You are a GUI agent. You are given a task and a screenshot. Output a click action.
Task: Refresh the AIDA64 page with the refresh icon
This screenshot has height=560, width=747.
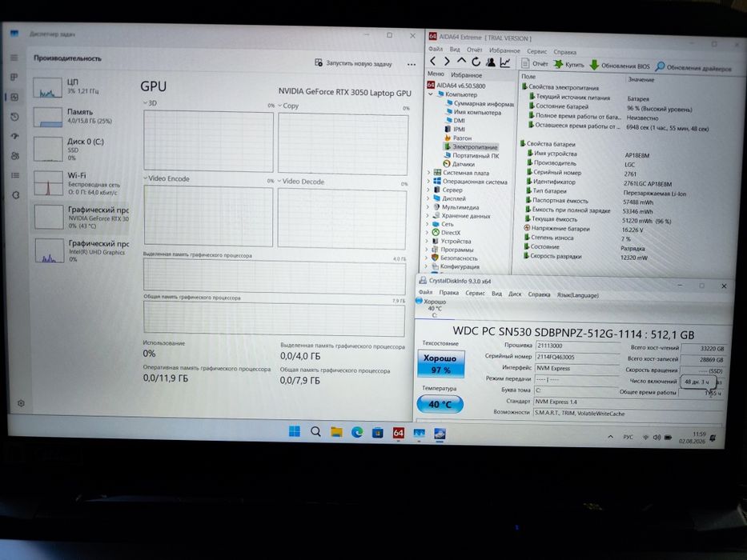tap(476, 62)
